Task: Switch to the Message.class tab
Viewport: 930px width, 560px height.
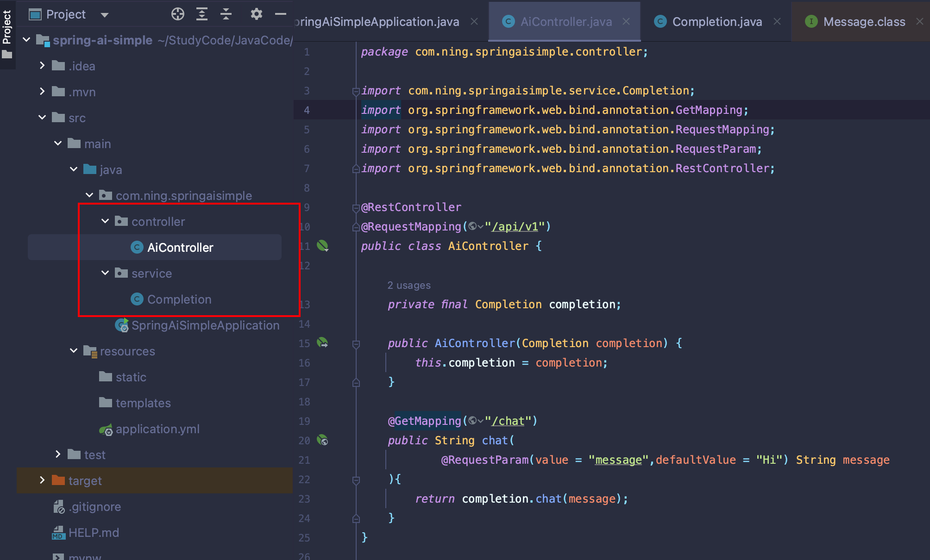Action: (x=864, y=22)
